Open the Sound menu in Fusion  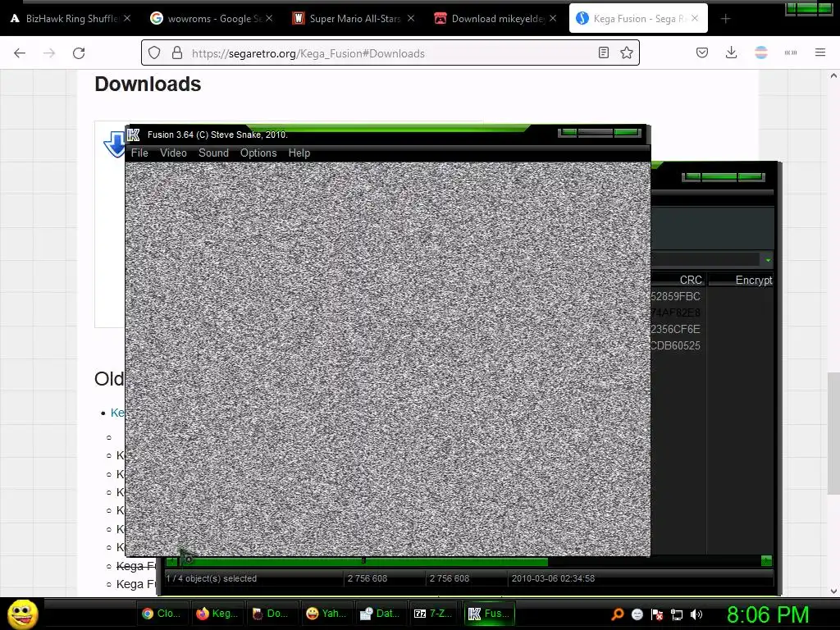point(213,153)
